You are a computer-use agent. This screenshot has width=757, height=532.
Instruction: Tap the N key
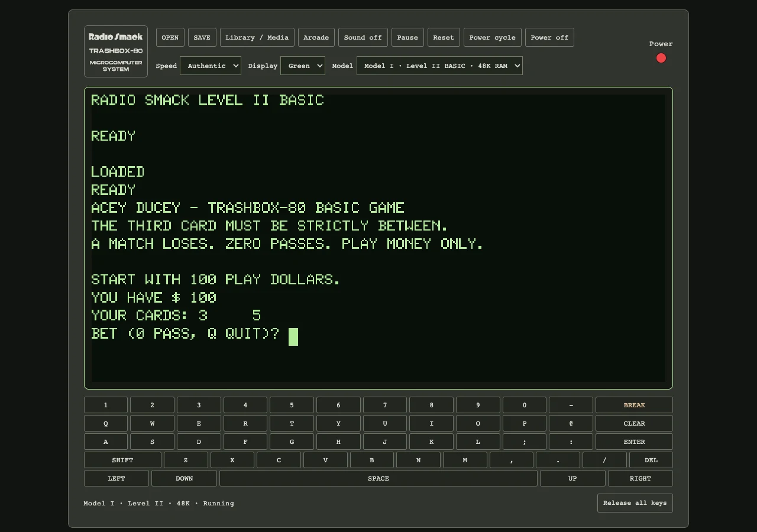tap(418, 460)
